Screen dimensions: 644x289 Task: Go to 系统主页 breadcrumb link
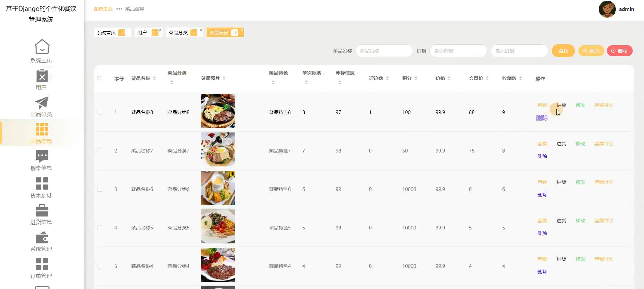(103, 9)
